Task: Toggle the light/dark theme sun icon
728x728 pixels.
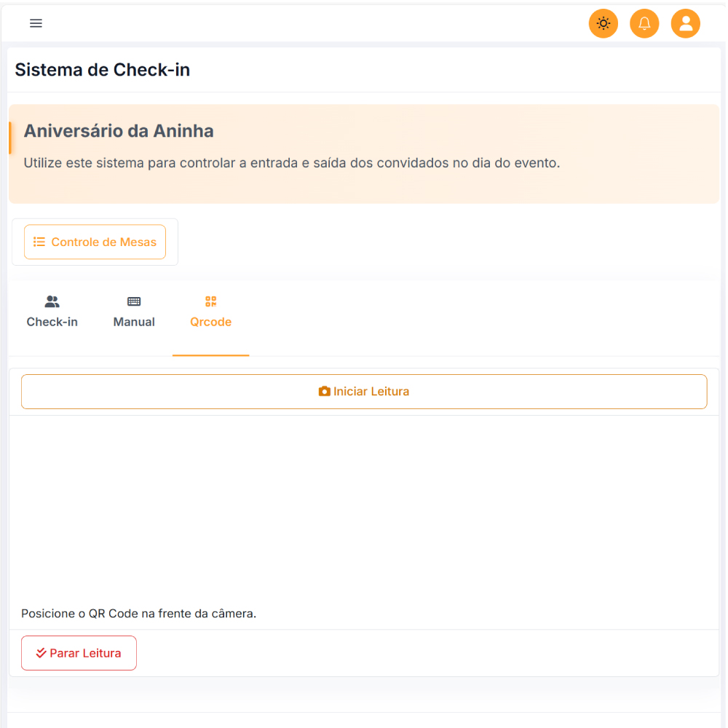Action: [603, 23]
